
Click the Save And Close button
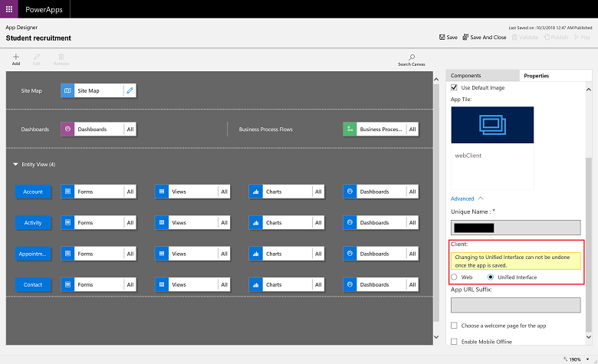(x=483, y=37)
